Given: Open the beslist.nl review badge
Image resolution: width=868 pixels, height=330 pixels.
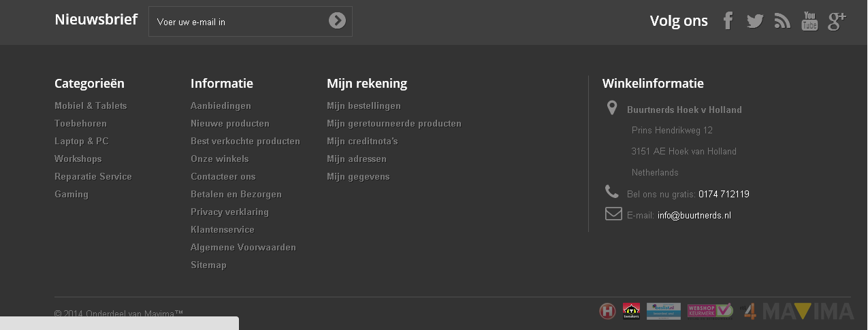Looking at the screenshot, I should (663, 311).
